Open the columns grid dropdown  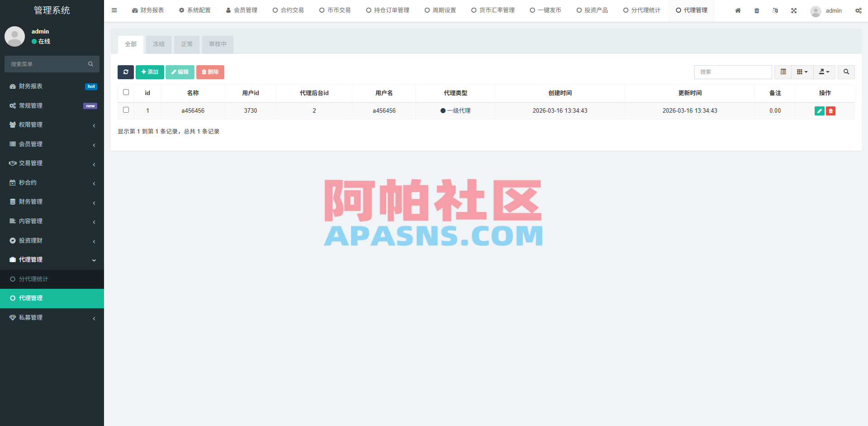click(x=802, y=72)
